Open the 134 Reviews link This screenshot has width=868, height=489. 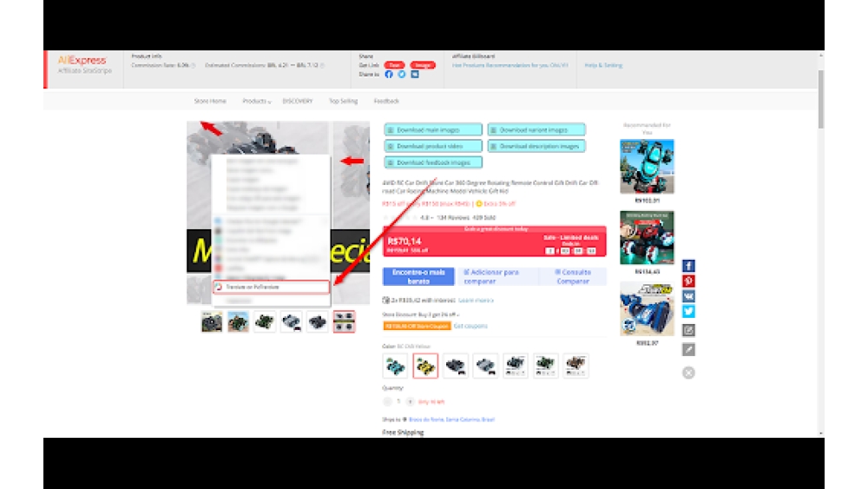pyautogui.click(x=453, y=218)
